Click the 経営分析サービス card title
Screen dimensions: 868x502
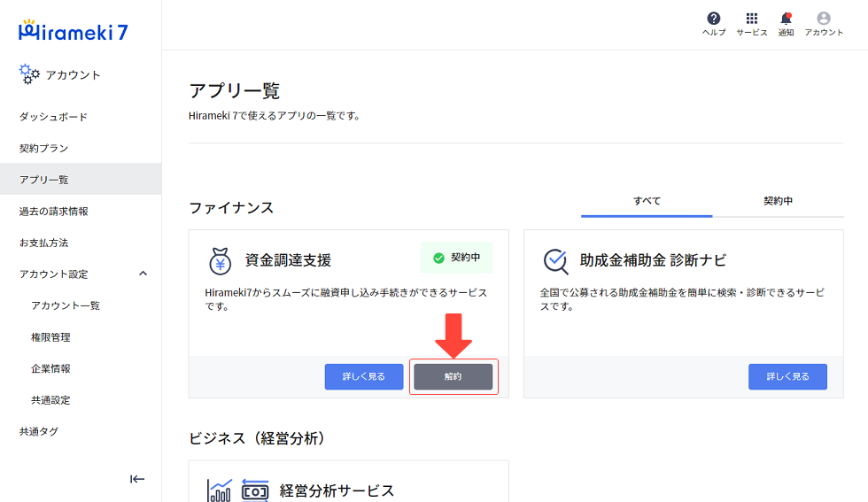tap(337, 490)
